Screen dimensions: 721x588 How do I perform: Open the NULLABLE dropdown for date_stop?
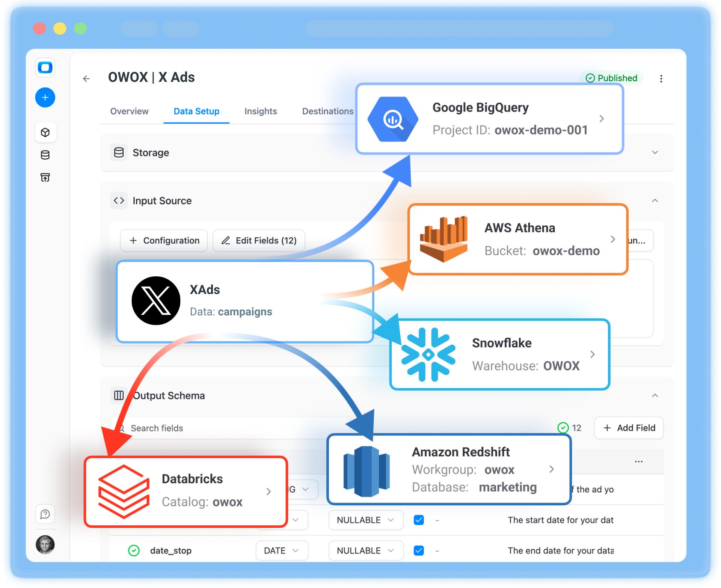click(x=365, y=550)
